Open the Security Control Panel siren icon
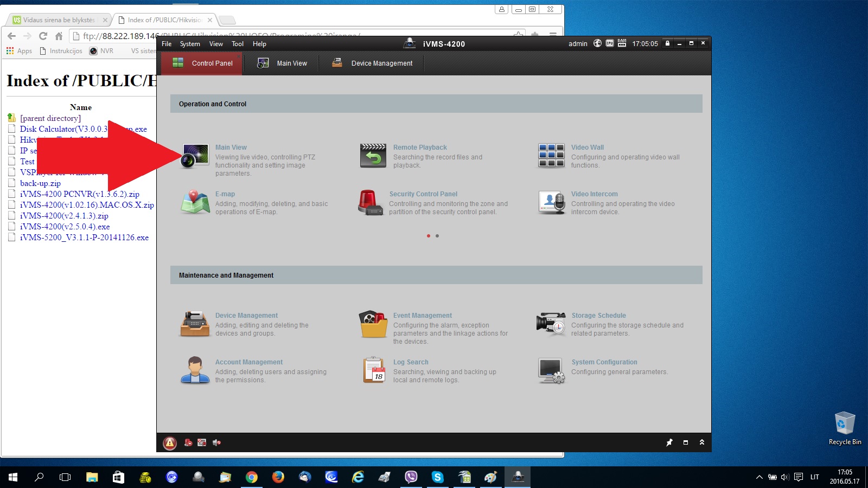Screen dimensions: 868x488 pos(370,202)
